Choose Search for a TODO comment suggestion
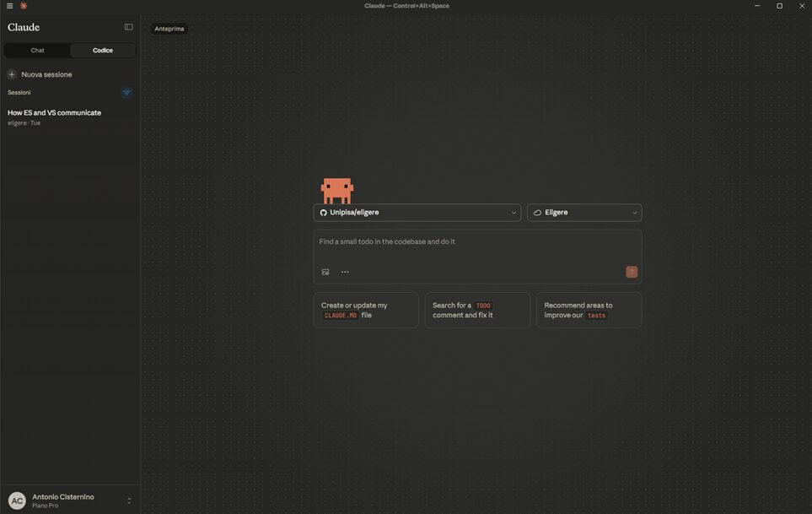The width and height of the screenshot is (812, 514). (477, 311)
